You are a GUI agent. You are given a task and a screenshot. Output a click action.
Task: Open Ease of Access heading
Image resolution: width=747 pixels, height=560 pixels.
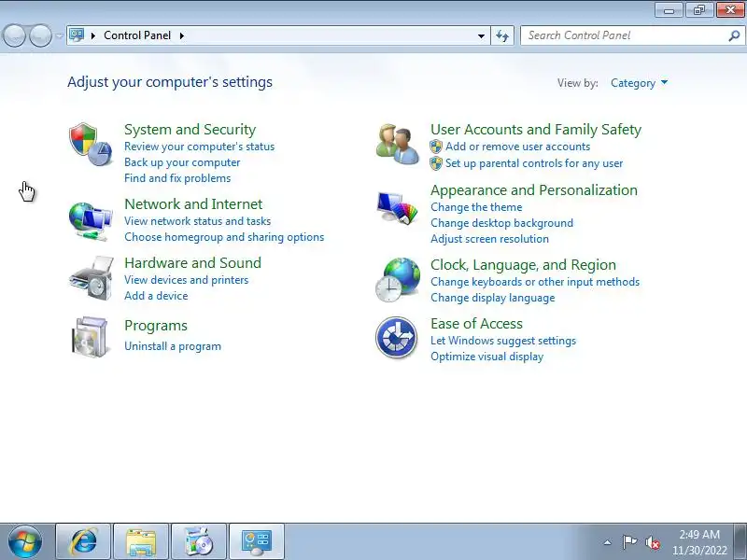point(476,324)
